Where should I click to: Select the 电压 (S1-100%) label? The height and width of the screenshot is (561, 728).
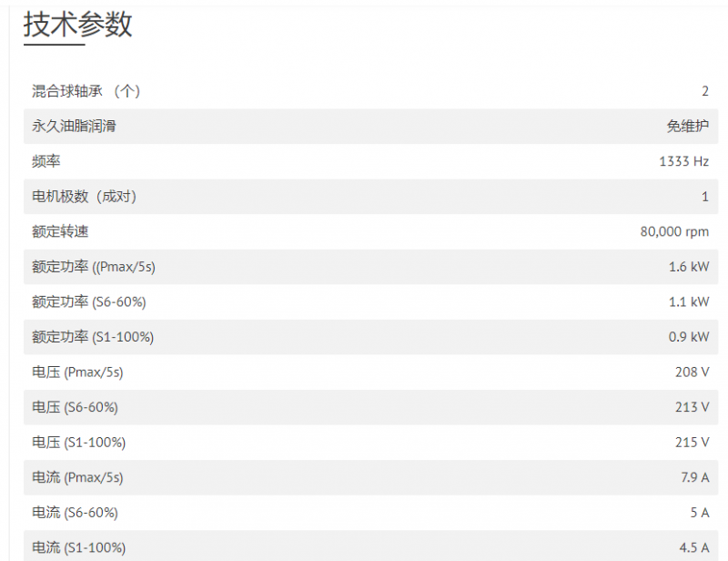(78, 442)
